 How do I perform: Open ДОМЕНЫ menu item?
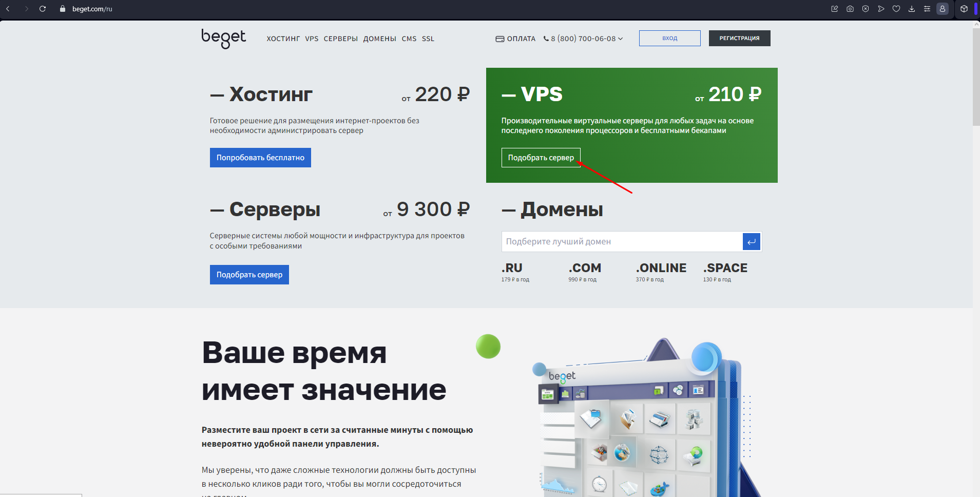pos(380,39)
